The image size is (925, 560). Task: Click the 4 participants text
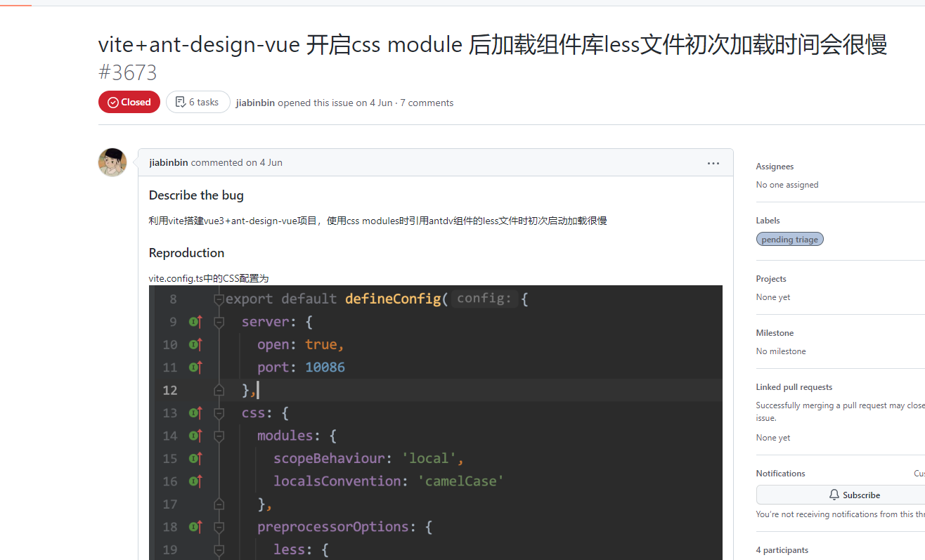782,550
